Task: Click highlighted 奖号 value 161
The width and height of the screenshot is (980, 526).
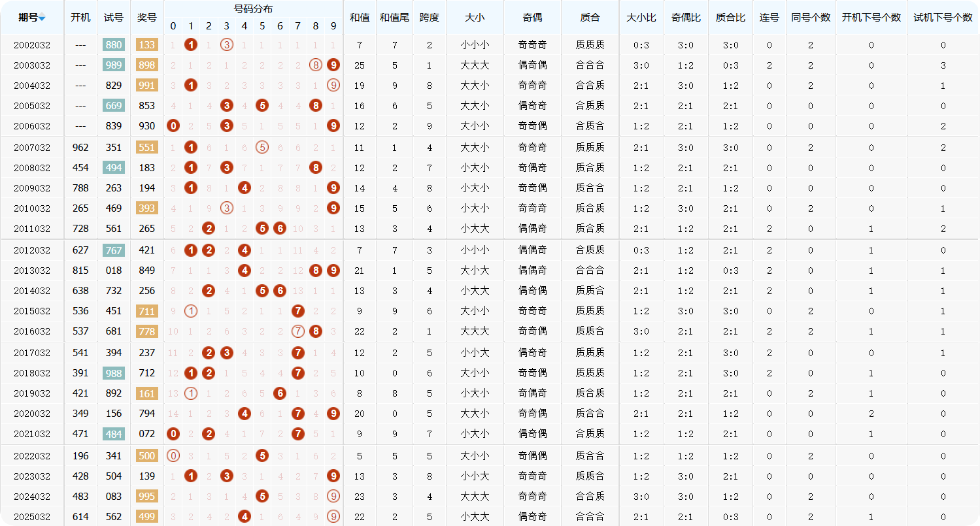Action: pyautogui.click(x=147, y=393)
